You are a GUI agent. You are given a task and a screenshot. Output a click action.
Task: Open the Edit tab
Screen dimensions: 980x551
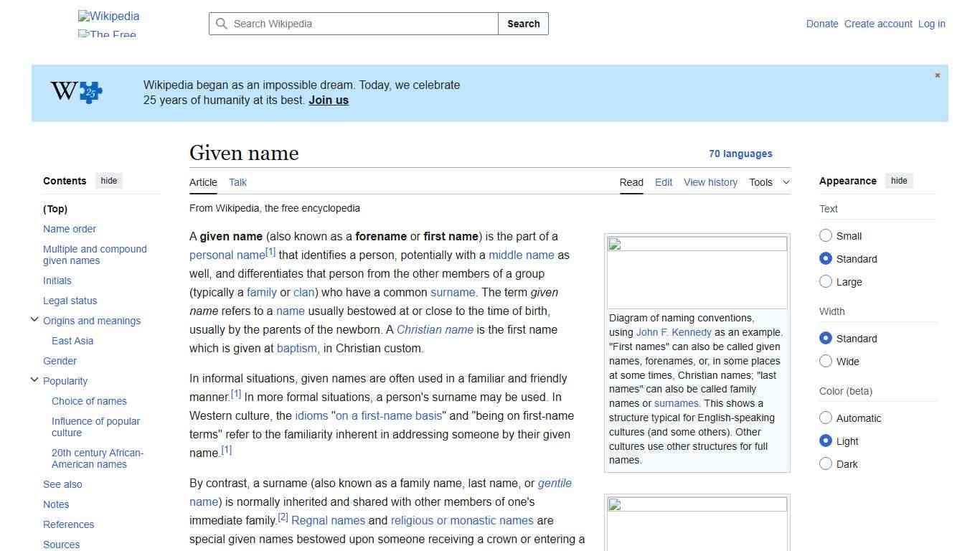pyautogui.click(x=663, y=182)
